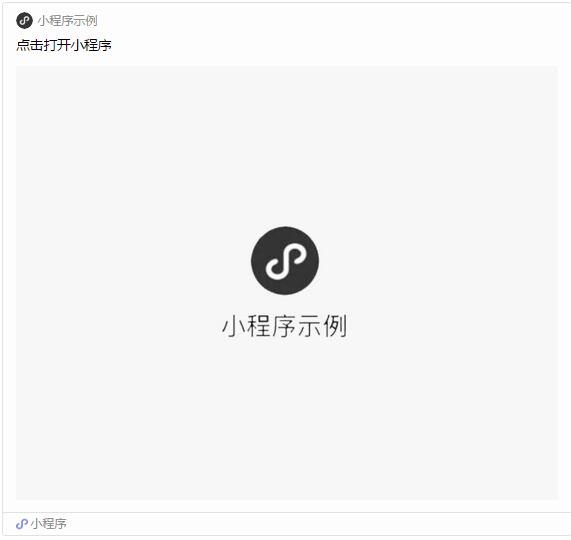
Task: Click empty gray area above the center logo
Action: [x=285, y=146]
